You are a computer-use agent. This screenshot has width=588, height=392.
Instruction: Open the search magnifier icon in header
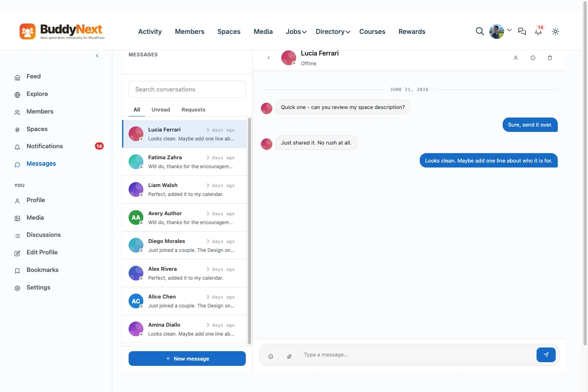click(x=480, y=31)
